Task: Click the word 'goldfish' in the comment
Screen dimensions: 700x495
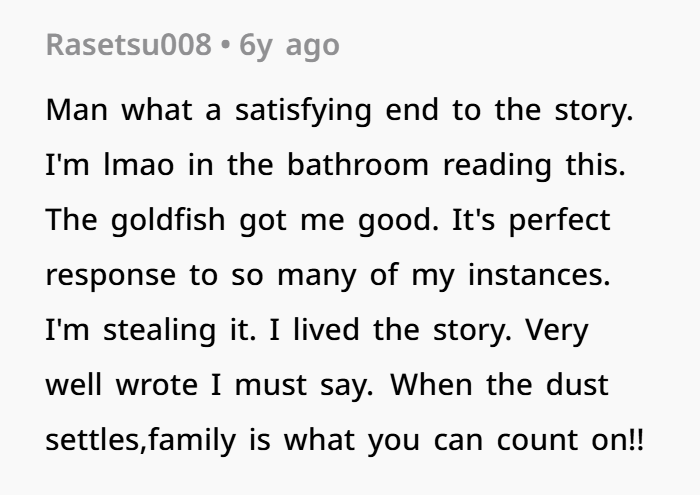Action: click(168, 220)
